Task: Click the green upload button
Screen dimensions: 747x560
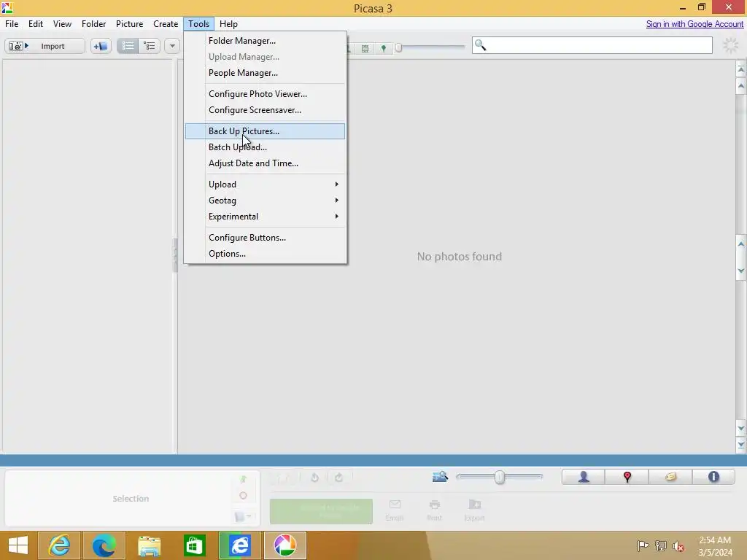Action: tap(321, 511)
